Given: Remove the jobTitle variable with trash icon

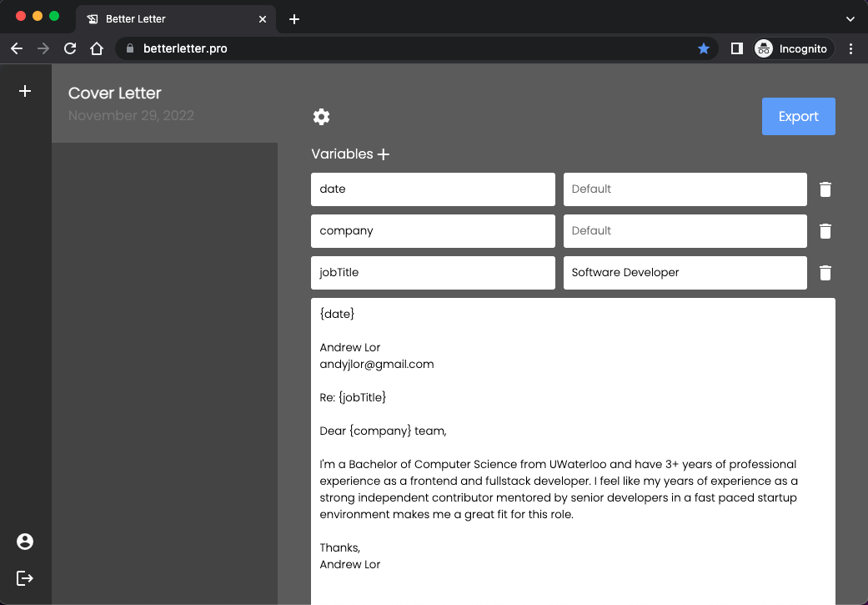Looking at the screenshot, I should [x=825, y=273].
